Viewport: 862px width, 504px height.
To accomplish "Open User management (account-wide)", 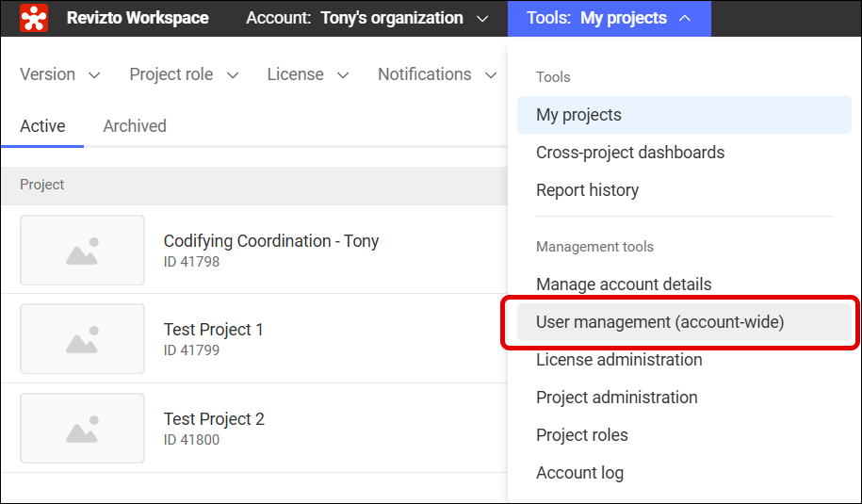I will click(x=684, y=322).
